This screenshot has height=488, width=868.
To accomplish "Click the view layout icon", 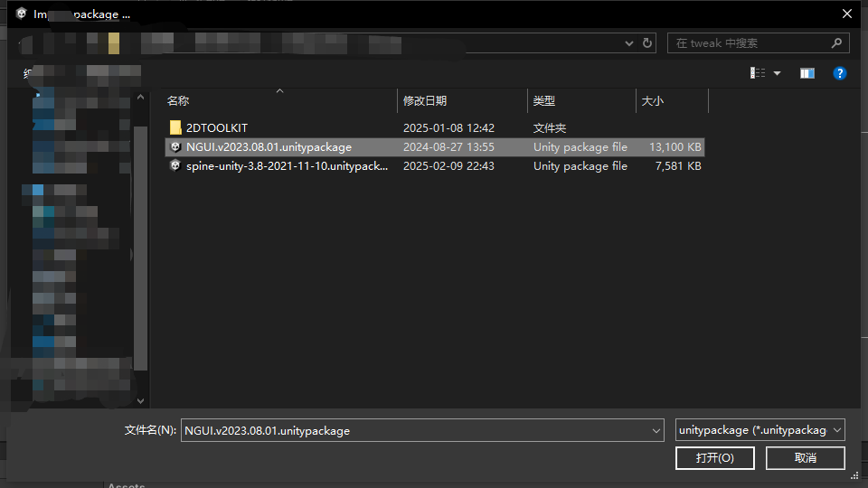I will tap(758, 73).
